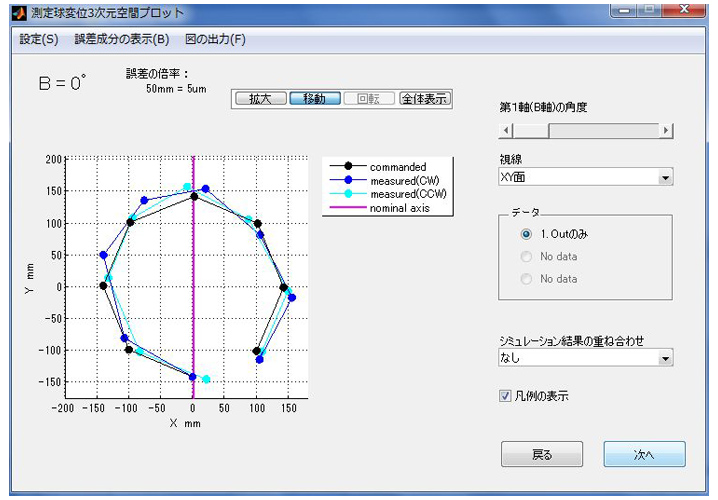This screenshot has height=500, width=718.
Task: Activate the 移動 pan button
Action: pos(315,98)
